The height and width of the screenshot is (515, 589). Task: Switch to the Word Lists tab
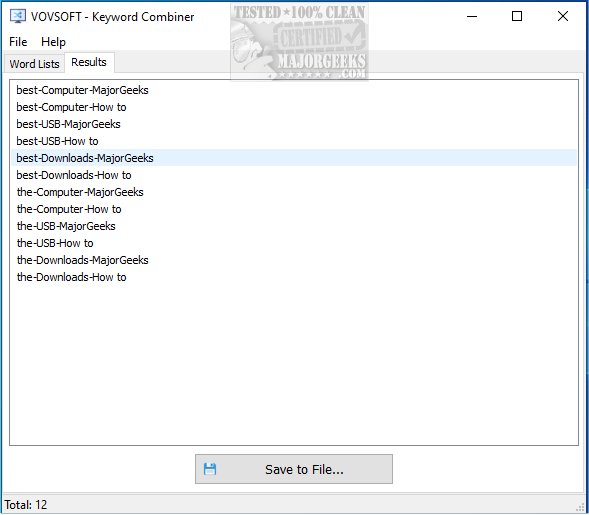[35, 64]
